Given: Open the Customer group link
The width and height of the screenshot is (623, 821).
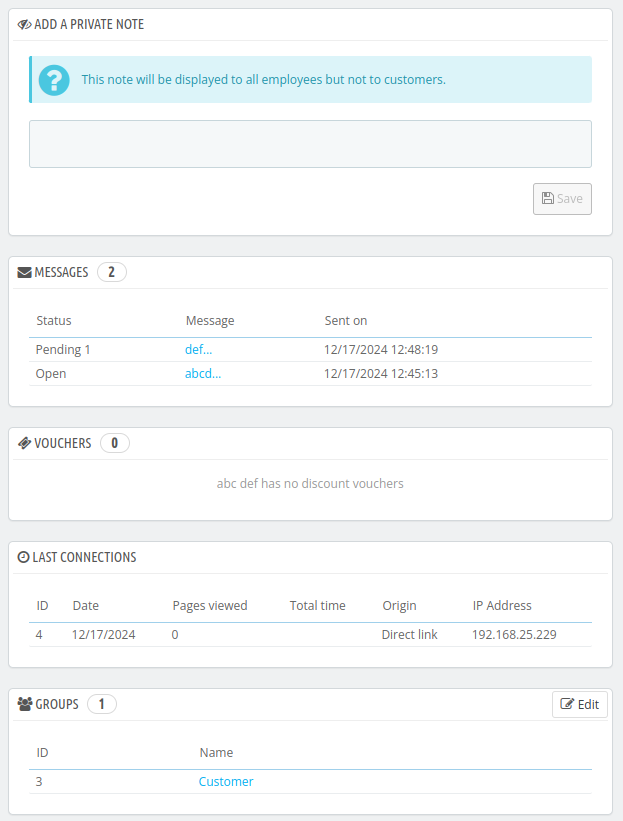Looking at the screenshot, I should pyautogui.click(x=226, y=782).
